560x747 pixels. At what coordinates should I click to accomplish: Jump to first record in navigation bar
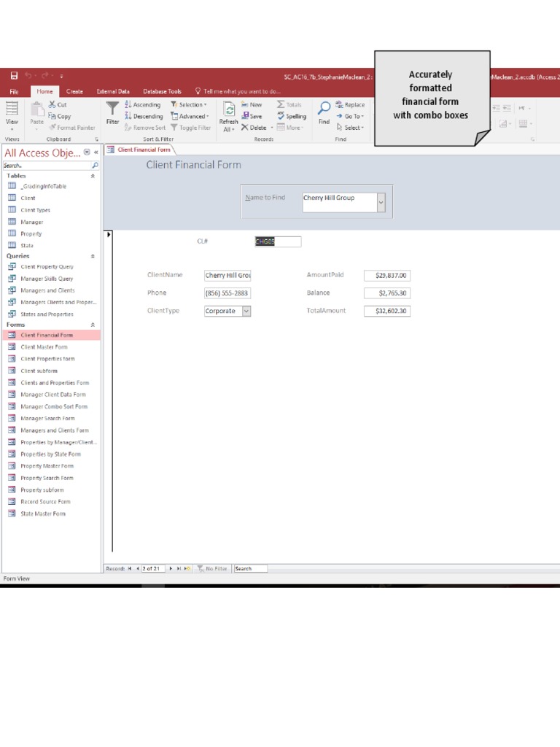pyautogui.click(x=130, y=568)
